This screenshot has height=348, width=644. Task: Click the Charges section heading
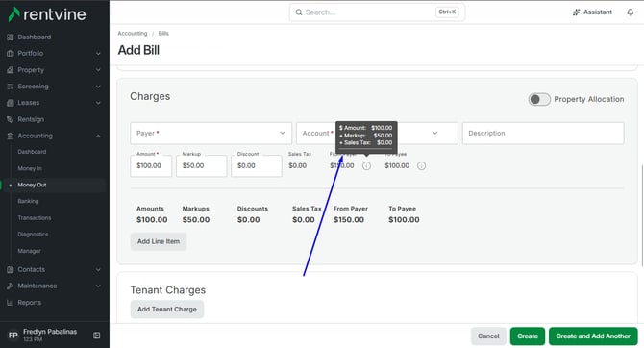(150, 96)
